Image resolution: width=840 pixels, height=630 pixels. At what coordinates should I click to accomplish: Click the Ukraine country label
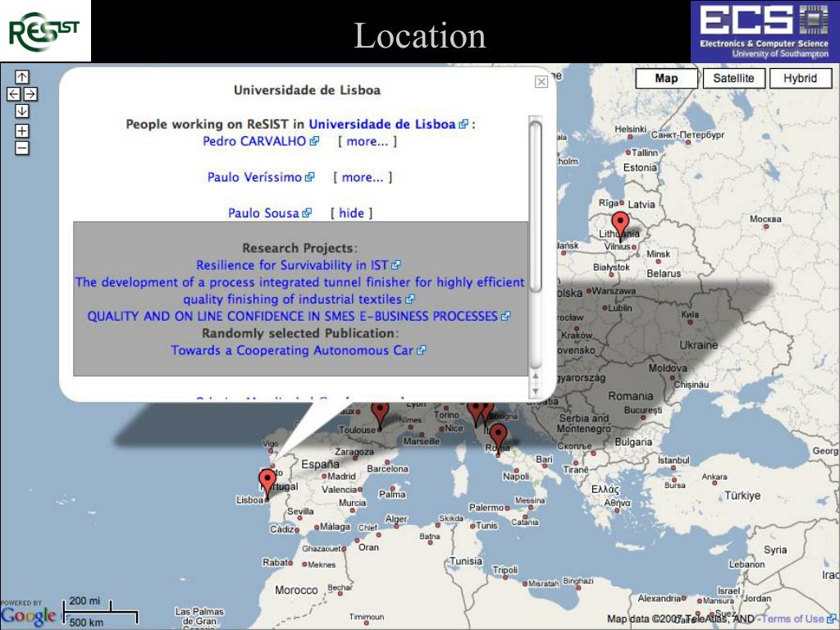pyautogui.click(x=699, y=345)
